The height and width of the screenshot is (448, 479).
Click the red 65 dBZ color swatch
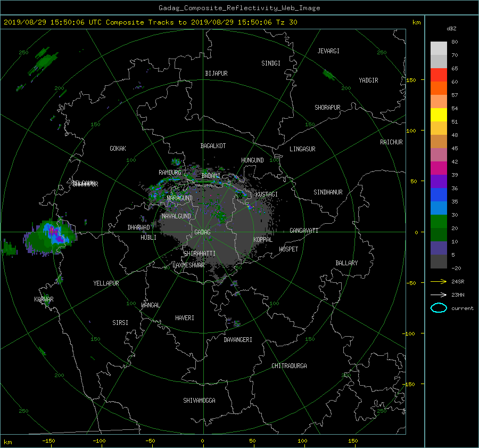(x=439, y=75)
